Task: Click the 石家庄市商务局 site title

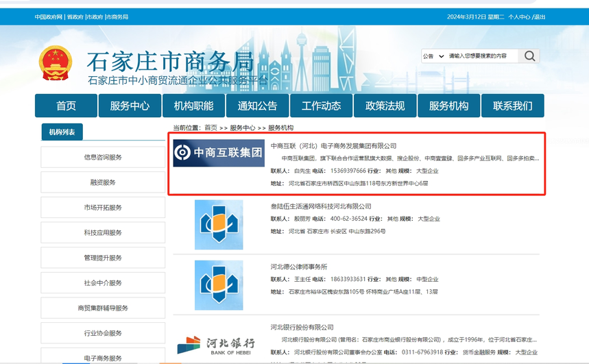Action: (x=171, y=62)
